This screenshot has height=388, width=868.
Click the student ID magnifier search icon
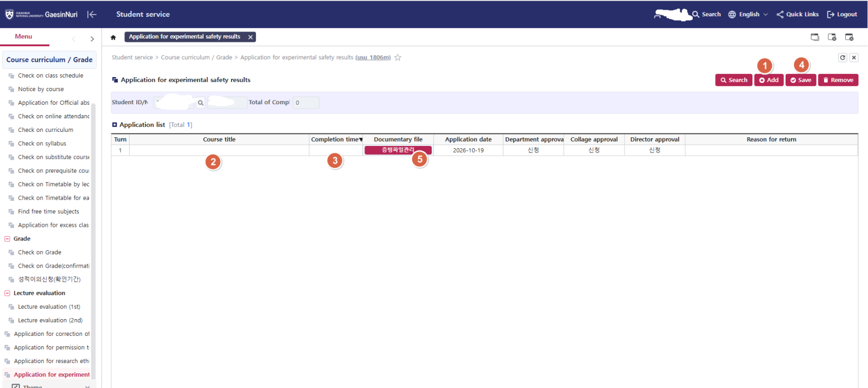point(201,103)
